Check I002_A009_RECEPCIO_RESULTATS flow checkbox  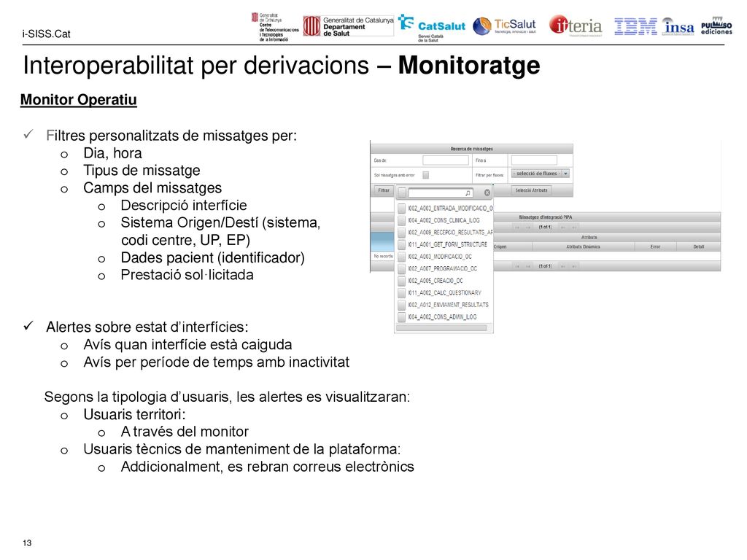click(x=402, y=233)
